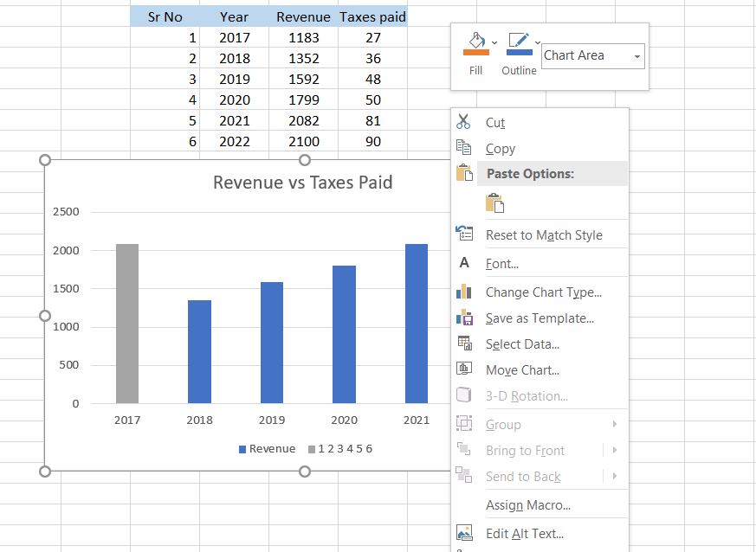Expand the Outline color dropdown arrow
Screen dimensions: 756x552
pos(538,42)
